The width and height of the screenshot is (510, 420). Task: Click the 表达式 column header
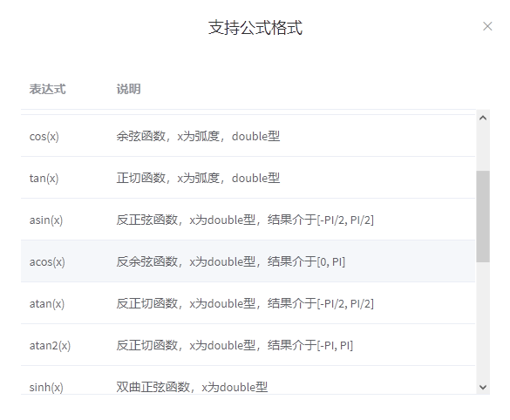(47, 89)
